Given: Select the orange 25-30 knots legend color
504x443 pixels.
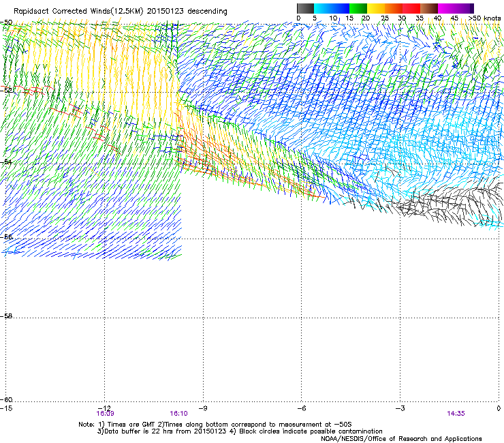Looking at the screenshot, I should (394, 8).
